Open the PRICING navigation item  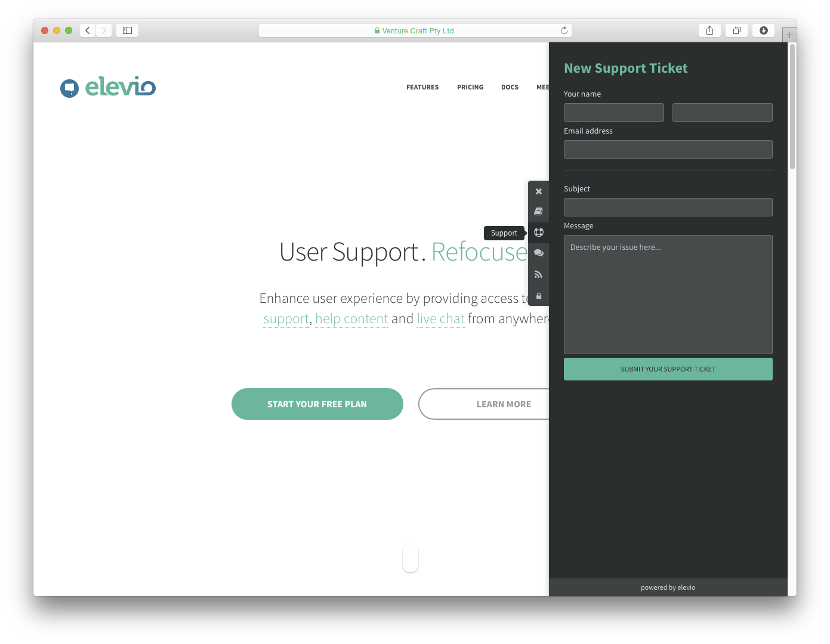point(470,87)
